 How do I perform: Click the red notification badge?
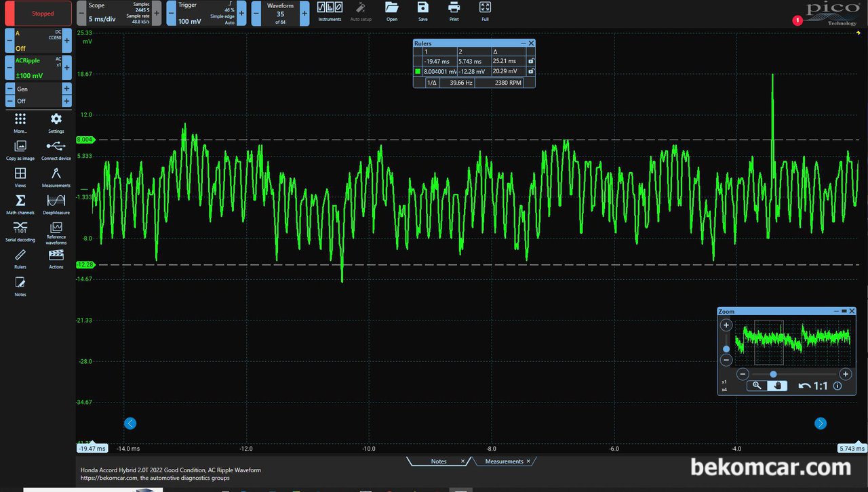[x=797, y=20]
